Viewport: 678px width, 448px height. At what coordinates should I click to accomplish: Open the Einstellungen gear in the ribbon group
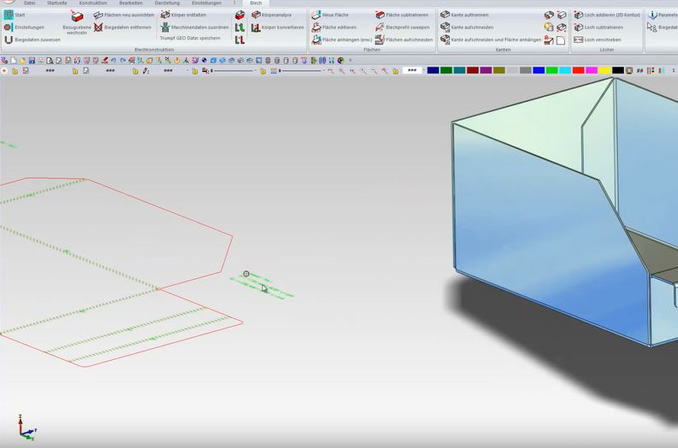tap(8, 27)
